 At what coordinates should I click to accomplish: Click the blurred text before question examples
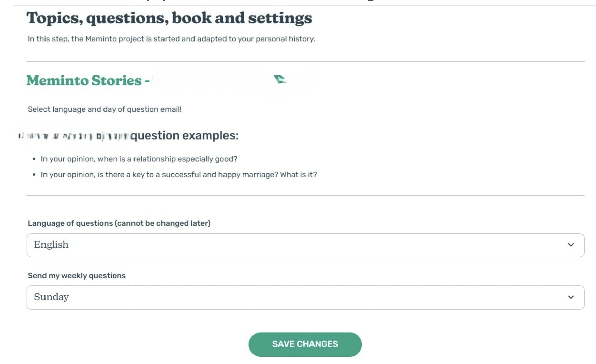(x=73, y=136)
